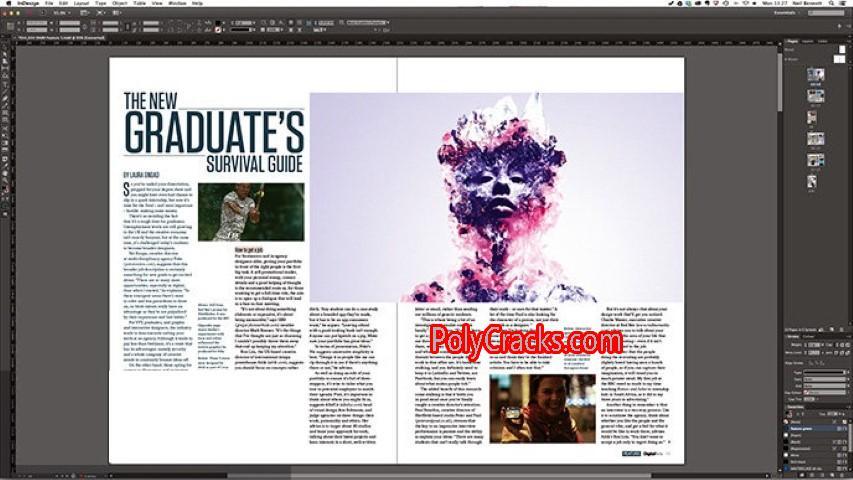
Task: Open the End arrowhead dropdown in Stroke panel
Action: coord(825,386)
